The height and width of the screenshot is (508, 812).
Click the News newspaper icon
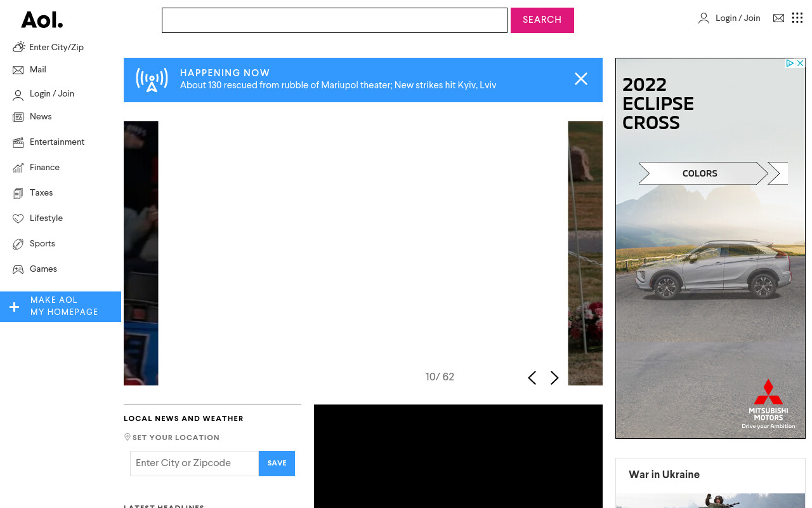click(18, 117)
